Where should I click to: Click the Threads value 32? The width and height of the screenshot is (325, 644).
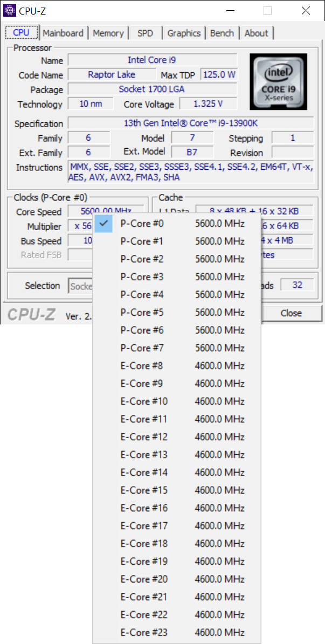click(297, 285)
